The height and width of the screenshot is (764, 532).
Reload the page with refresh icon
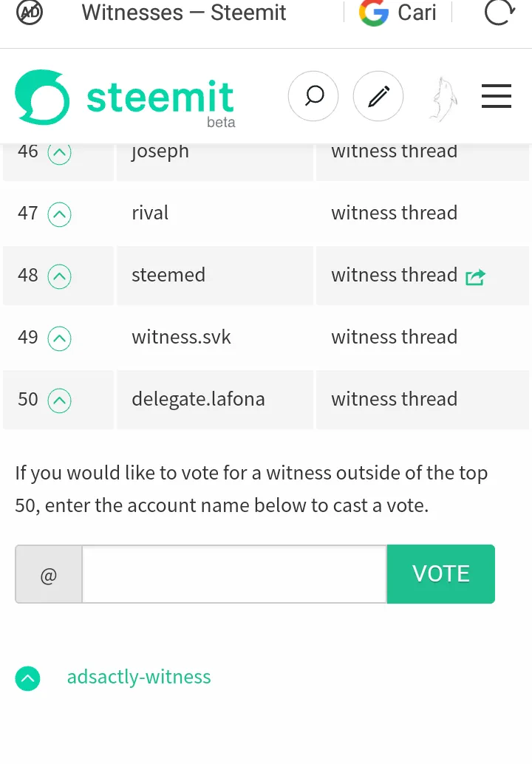click(x=499, y=12)
